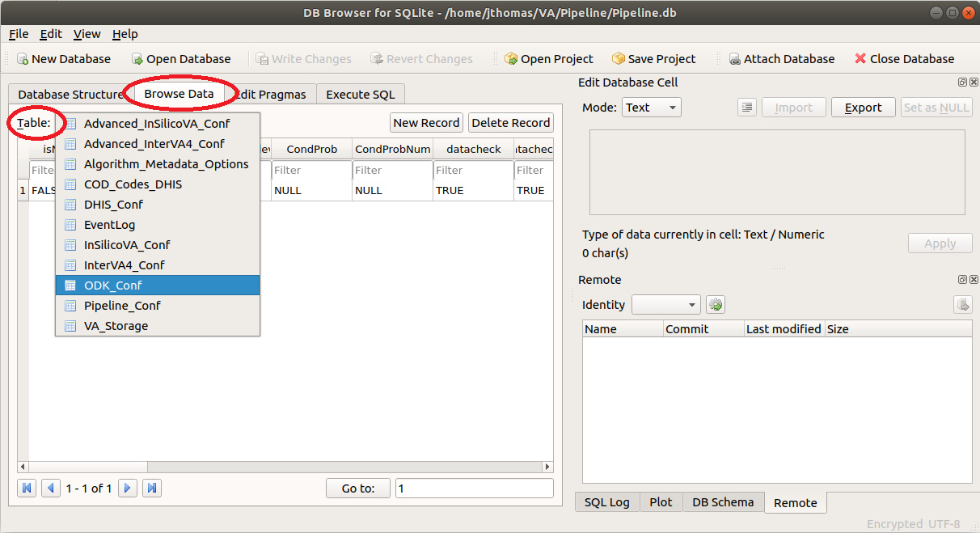Switch to SQL Log tab
The image size is (980, 533).
pos(607,502)
